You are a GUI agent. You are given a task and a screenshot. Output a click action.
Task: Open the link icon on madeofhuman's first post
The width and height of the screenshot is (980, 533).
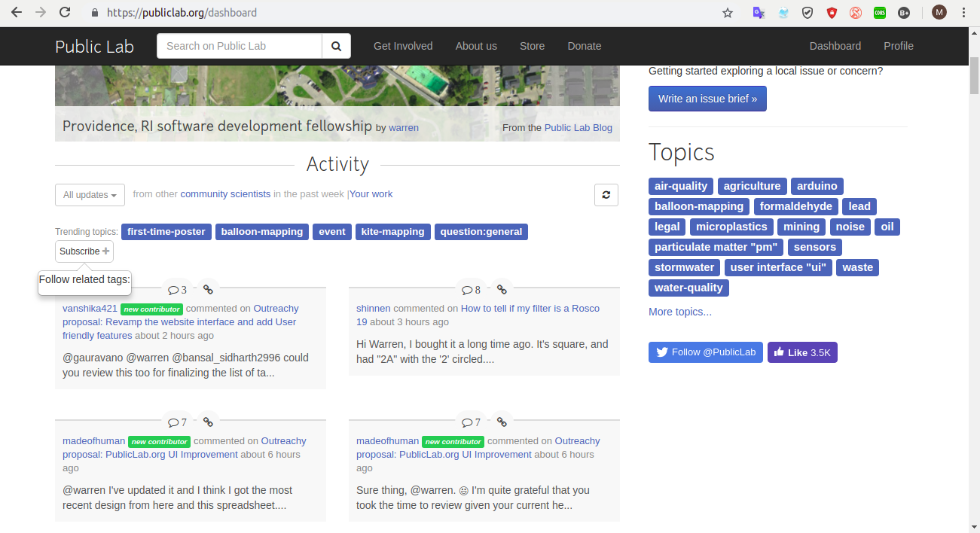(x=208, y=422)
